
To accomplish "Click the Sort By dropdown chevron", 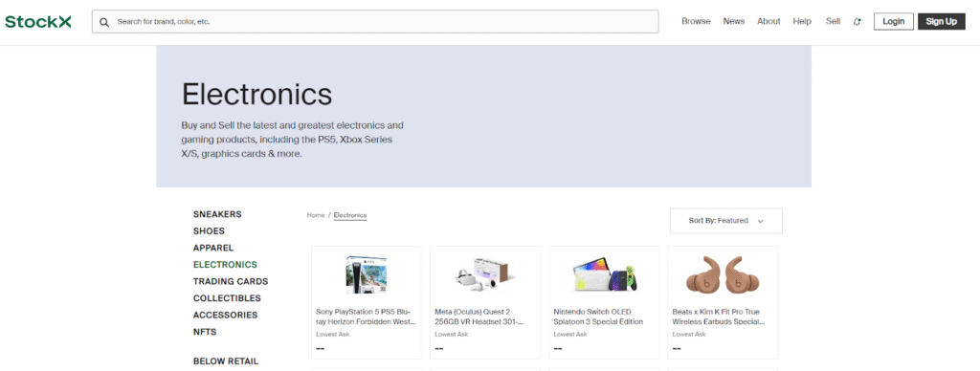I will 761,221.
